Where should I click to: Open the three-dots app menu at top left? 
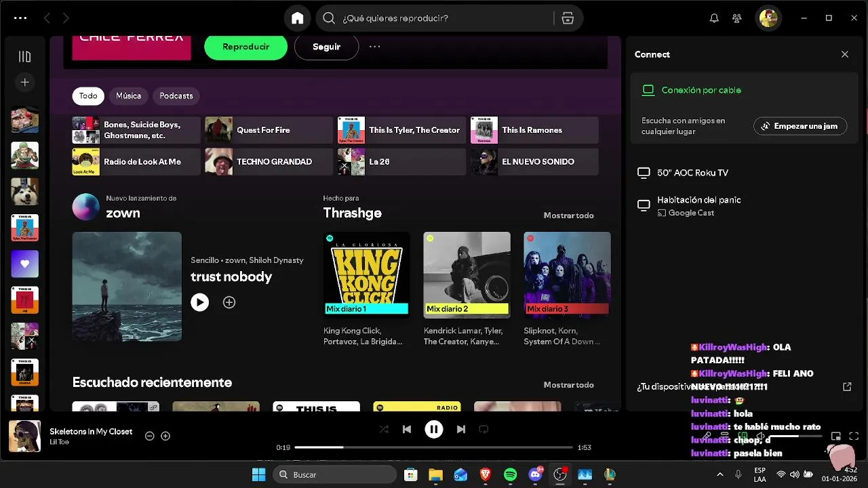(20, 18)
